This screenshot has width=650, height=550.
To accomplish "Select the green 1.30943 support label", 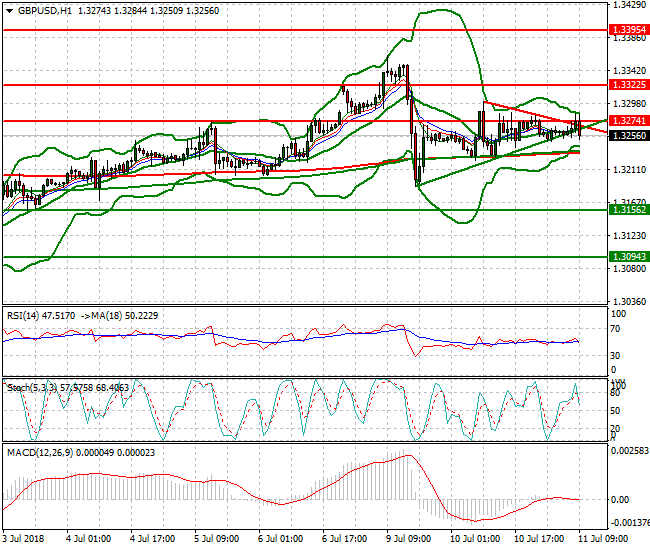I will tap(629, 257).
